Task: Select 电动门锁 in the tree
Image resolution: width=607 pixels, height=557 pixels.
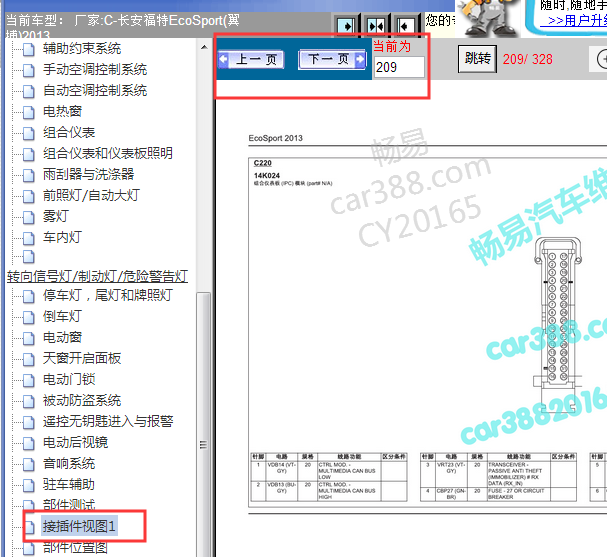Action: (x=69, y=379)
